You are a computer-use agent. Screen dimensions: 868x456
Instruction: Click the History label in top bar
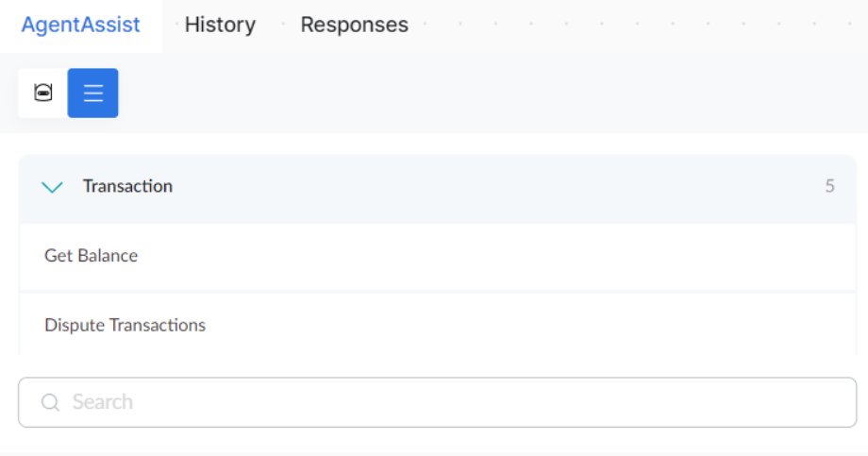click(x=220, y=25)
